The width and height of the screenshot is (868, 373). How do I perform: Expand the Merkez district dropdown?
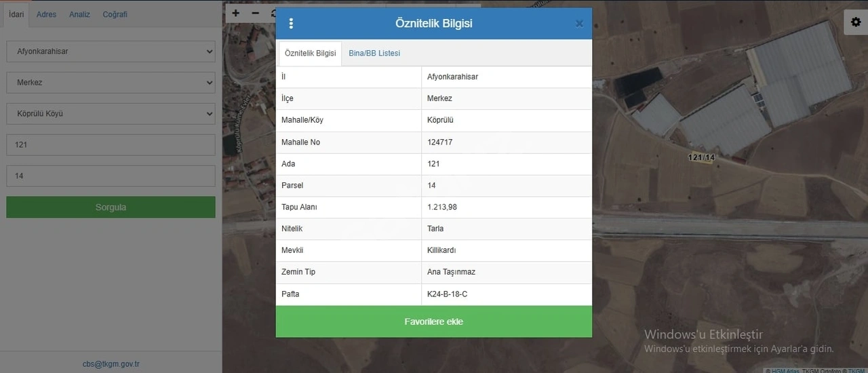tap(111, 83)
